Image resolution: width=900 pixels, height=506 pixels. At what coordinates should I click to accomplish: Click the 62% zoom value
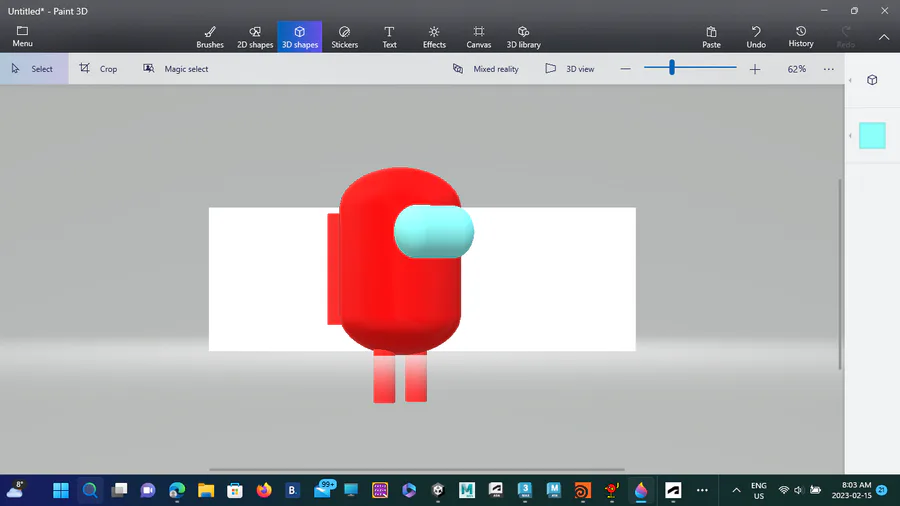click(x=797, y=69)
